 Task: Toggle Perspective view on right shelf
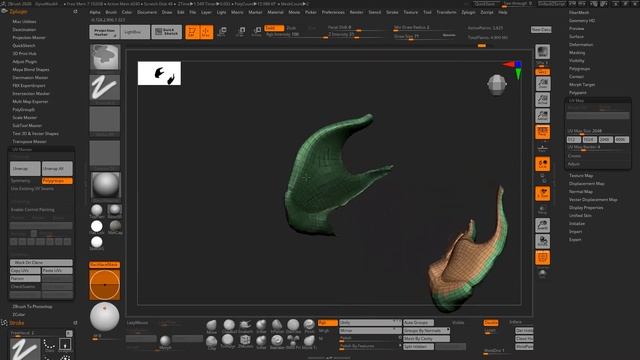pos(542,132)
